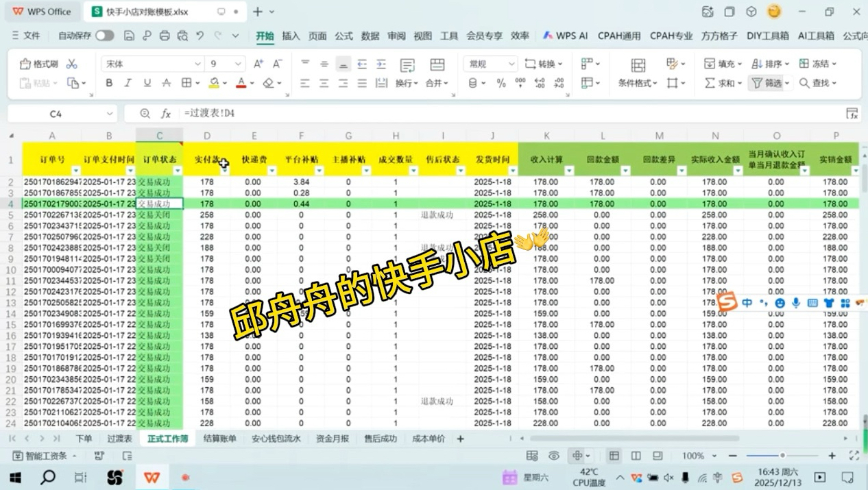
Task: Click the zoom magnifier beside formula bar
Action: point(145,113)
